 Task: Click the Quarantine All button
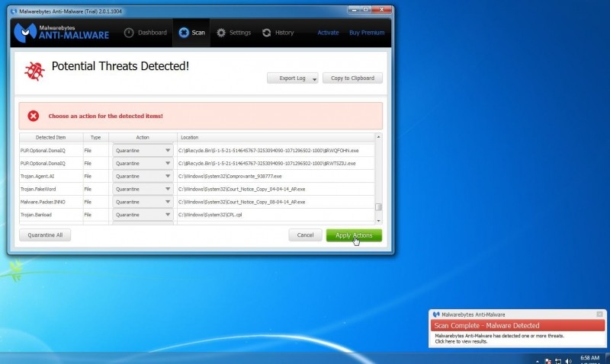coord(45,235)
